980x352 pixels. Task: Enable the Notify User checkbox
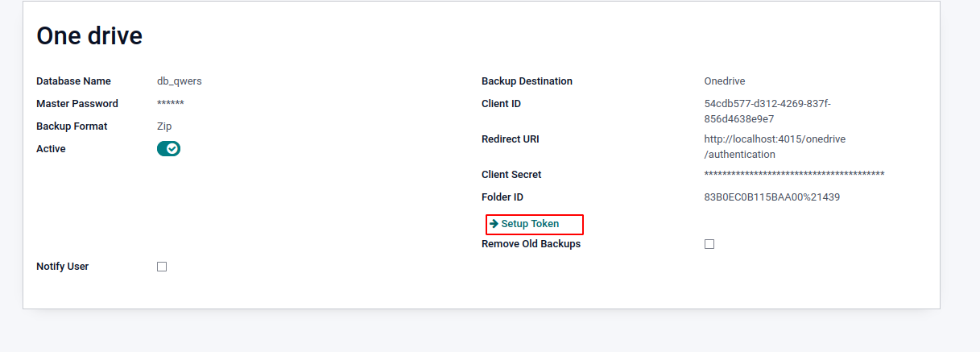point(162,267)
